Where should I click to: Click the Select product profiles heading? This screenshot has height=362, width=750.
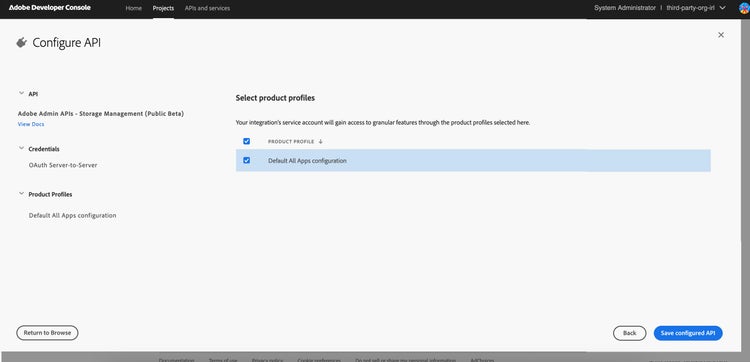pos(275,98)
